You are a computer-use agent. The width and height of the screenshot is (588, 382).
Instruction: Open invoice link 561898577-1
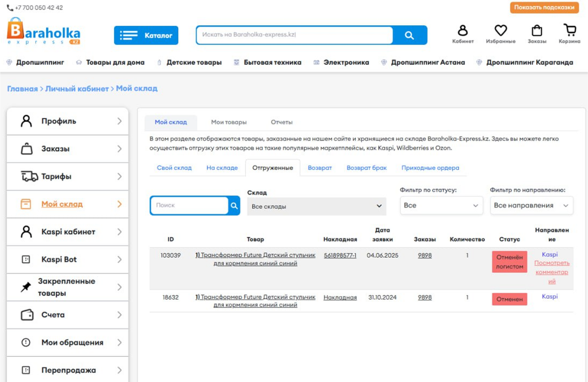tap(340, 255)
